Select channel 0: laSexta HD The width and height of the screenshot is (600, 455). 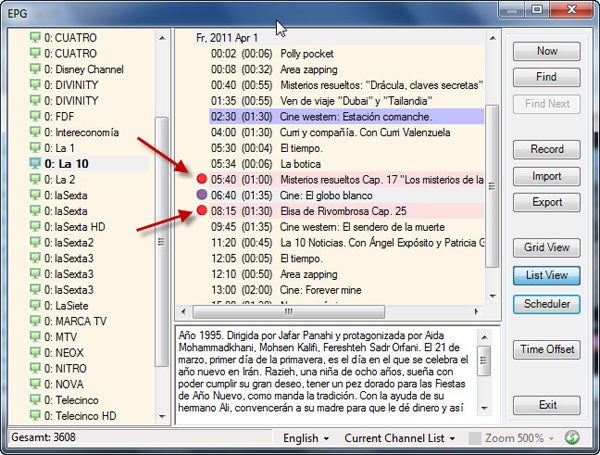tap(75, 227)
